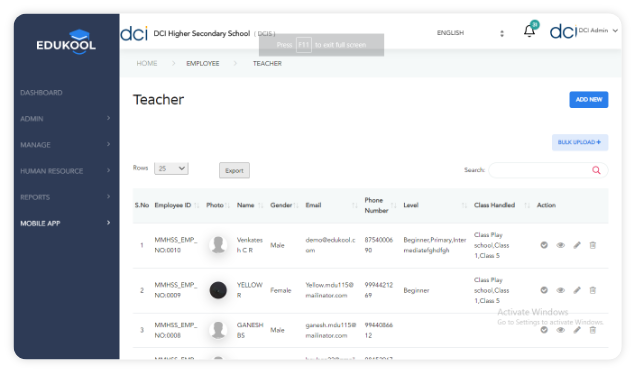Click the Export button
This screenshot has height=373, width=635.
(234, 171)
